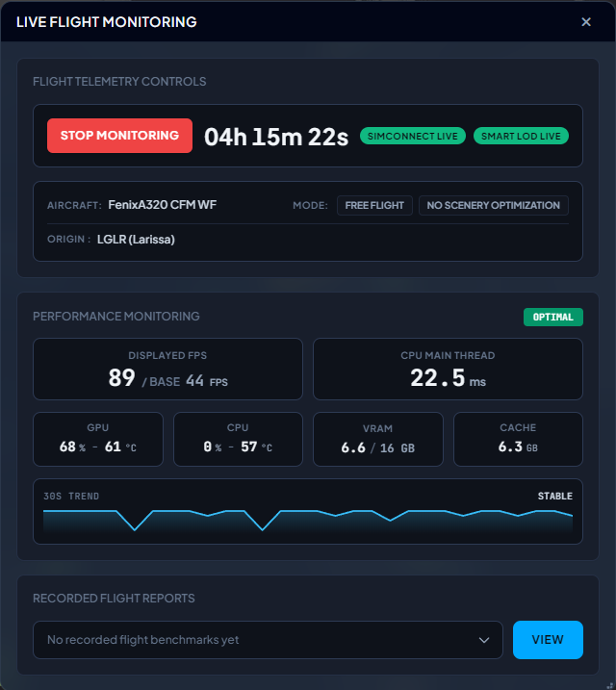This screenshot has height=690, width=616.
Task: Click the SMART LOD LIVE badge
Action: [521, 136]
